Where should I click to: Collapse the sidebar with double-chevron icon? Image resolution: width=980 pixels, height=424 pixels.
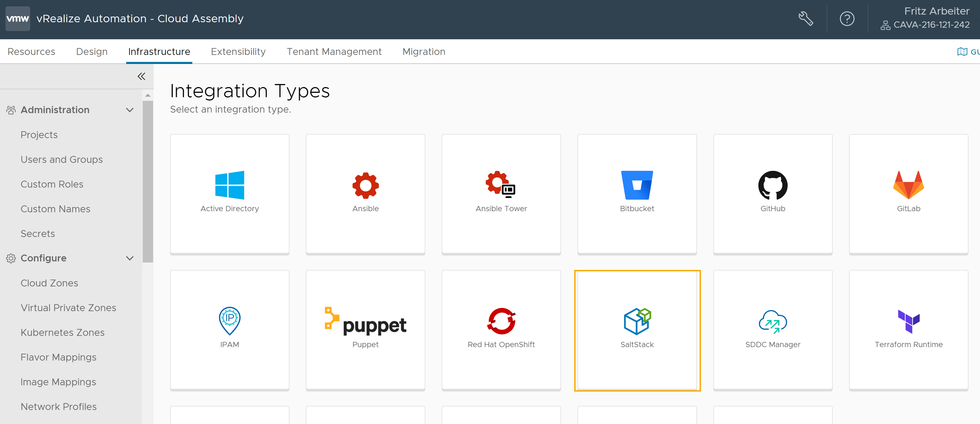142,76
